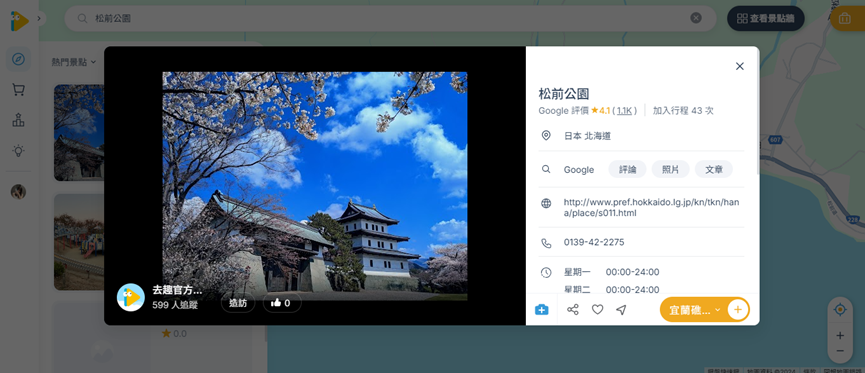The width and height of the screenshot is (865, 373).
Task: Click 599 人追蹤 followers text
Action: pos(175,305)
